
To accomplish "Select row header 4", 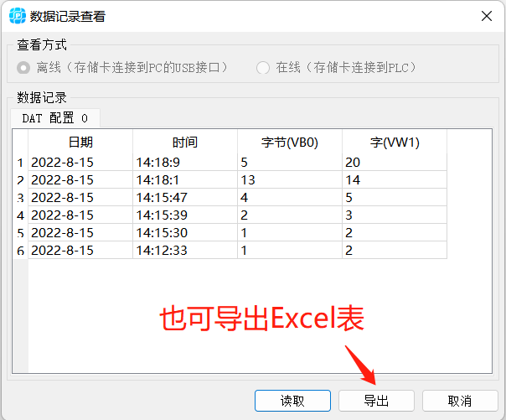I will 20,215.
